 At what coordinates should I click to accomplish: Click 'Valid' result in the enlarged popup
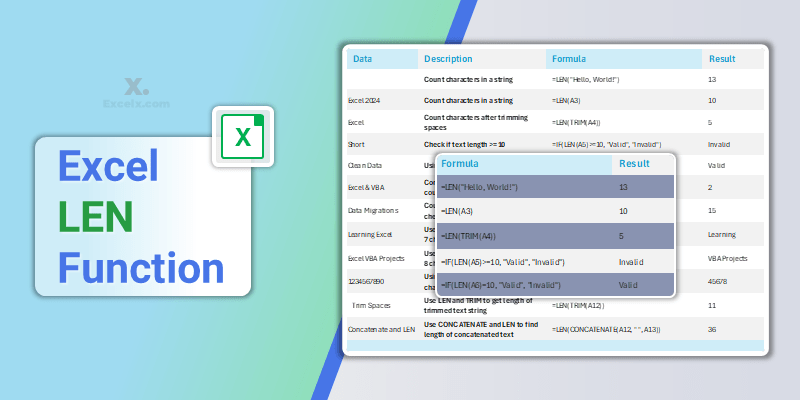click(628, 285)
